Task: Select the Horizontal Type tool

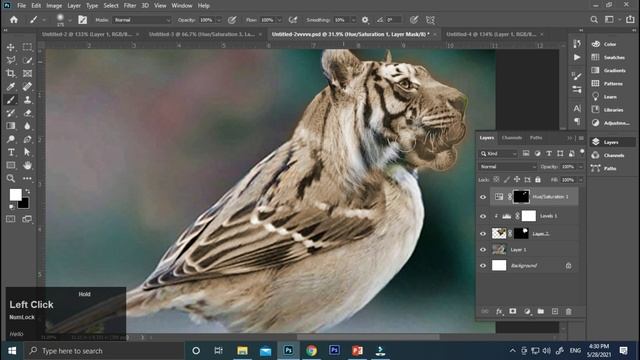Action: (11, 152)
